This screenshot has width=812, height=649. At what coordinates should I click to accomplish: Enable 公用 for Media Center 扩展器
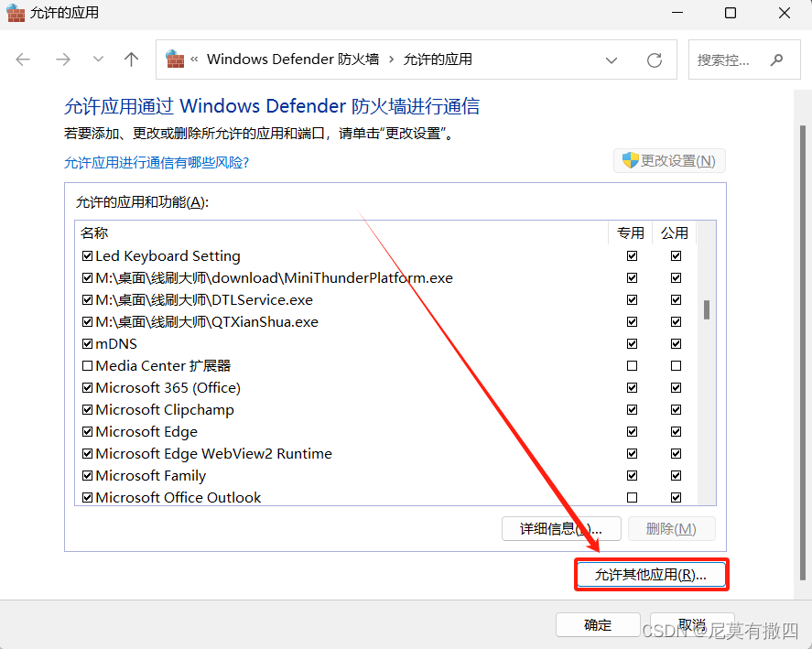[676, 365]
